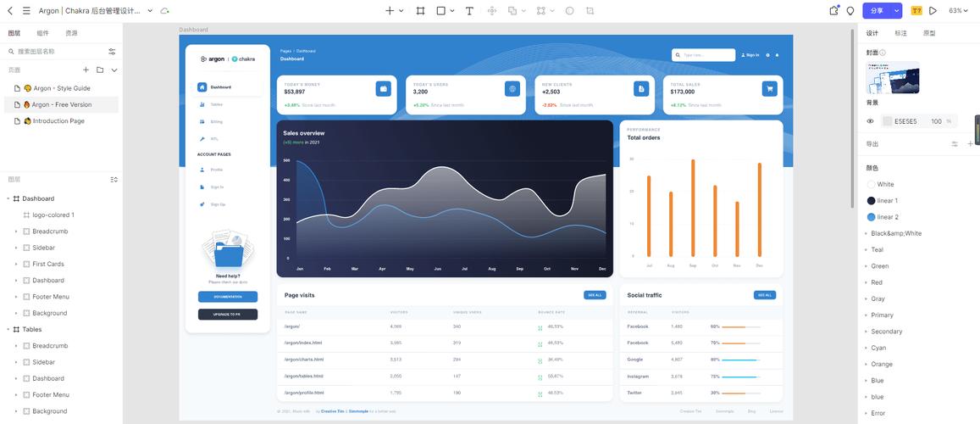Viewport: 980px width, 424px height.
Task: Select the Text tool
Action: (x=469, y=11)
